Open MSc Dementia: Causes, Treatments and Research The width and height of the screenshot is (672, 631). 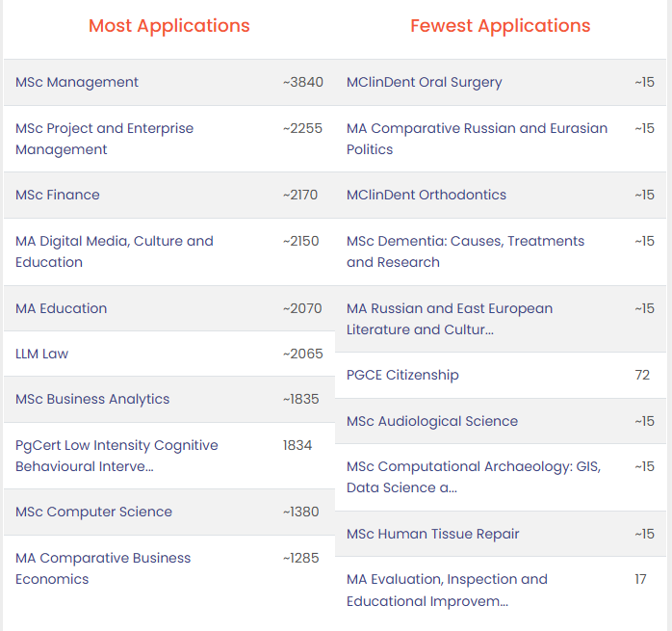[x=465, y=251]
